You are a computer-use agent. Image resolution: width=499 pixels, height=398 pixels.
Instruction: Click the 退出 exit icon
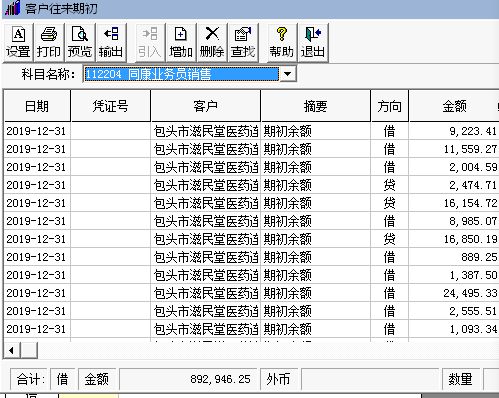pyautogui.click(x=313, y=43)
